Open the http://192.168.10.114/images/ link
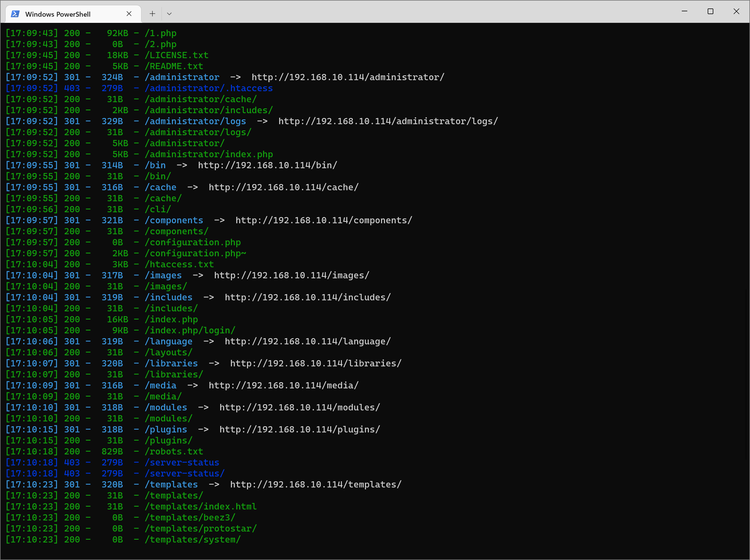Screen dimensions: 750x560 pyautogui.click(x=291, y=275)
